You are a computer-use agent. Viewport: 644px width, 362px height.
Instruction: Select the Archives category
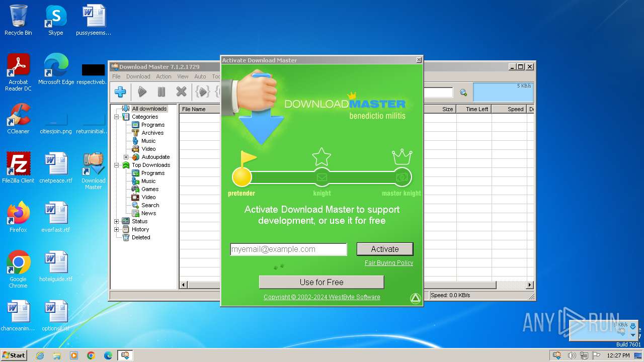click(152, 133)
